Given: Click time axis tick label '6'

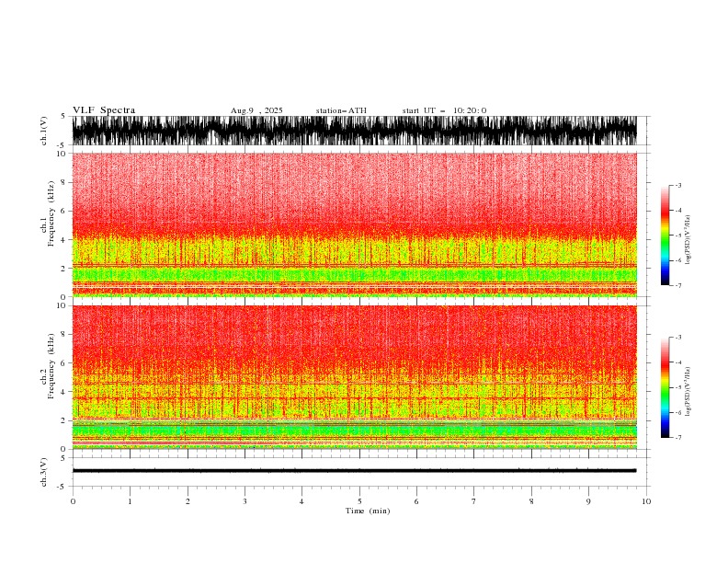Looking at the screenshot, I should (416, 501).
